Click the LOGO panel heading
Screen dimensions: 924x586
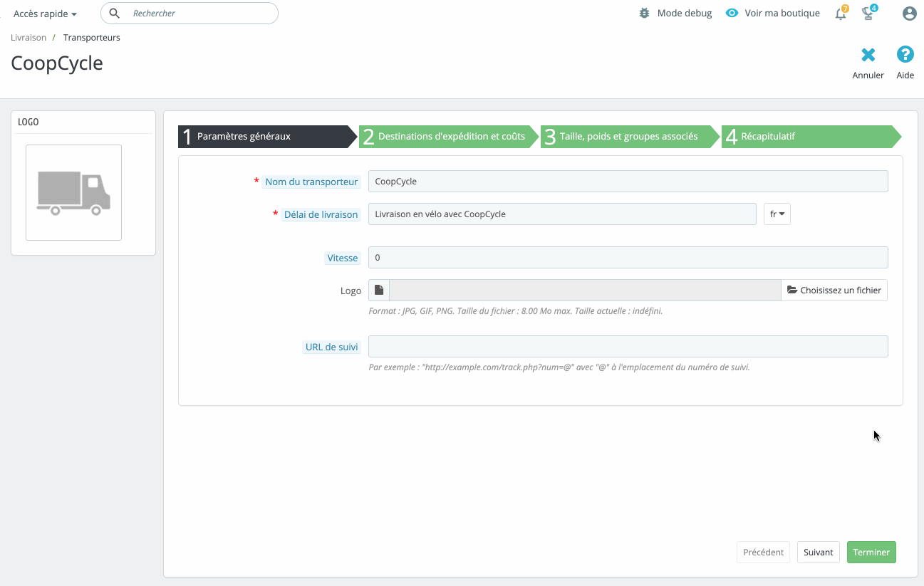tap(28, 122)
